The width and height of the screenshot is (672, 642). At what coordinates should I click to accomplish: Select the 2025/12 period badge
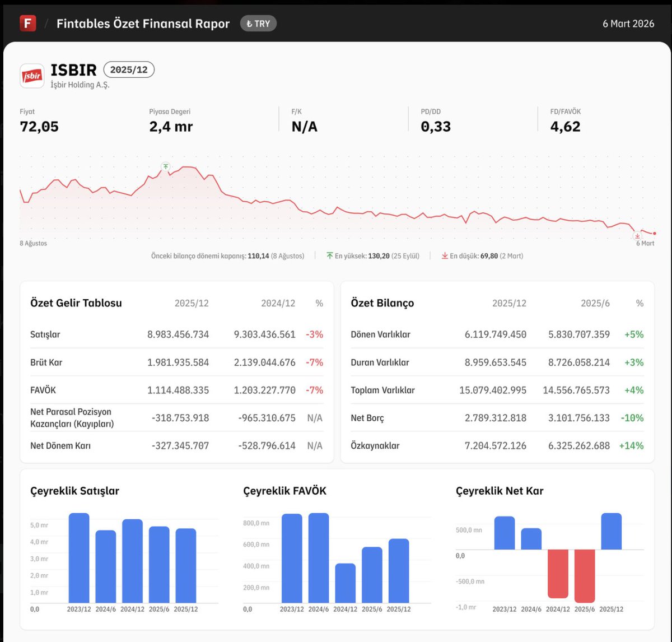(x=129, y=69)
